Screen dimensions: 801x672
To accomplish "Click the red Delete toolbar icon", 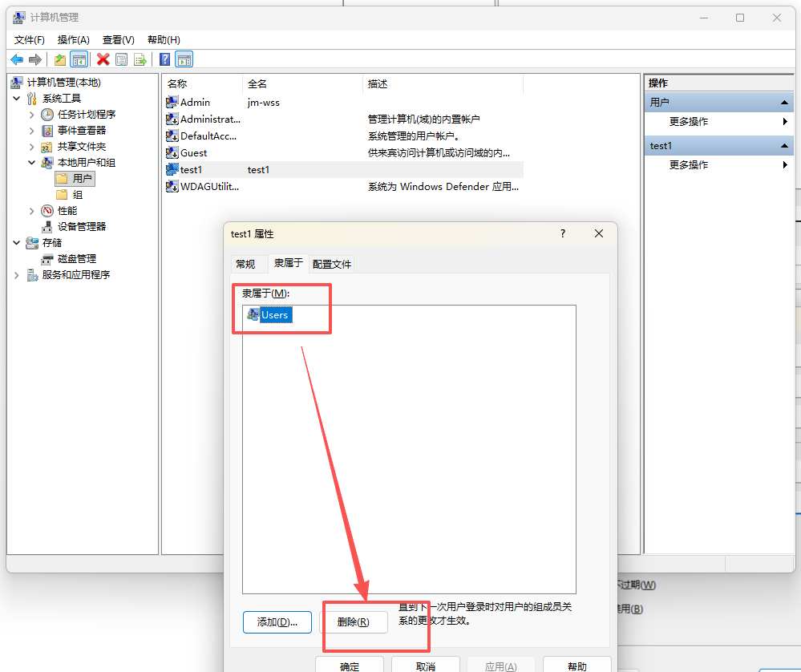I will 103,59.
